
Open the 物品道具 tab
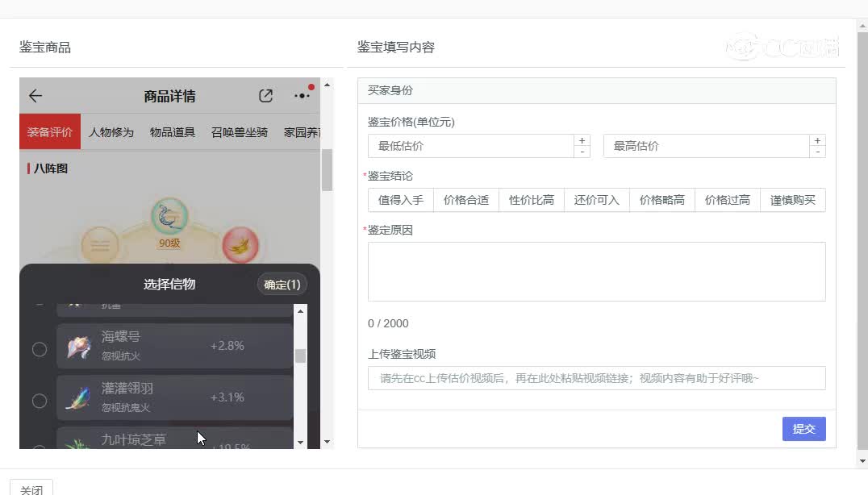pyautogui.click(x=171, y=132)
